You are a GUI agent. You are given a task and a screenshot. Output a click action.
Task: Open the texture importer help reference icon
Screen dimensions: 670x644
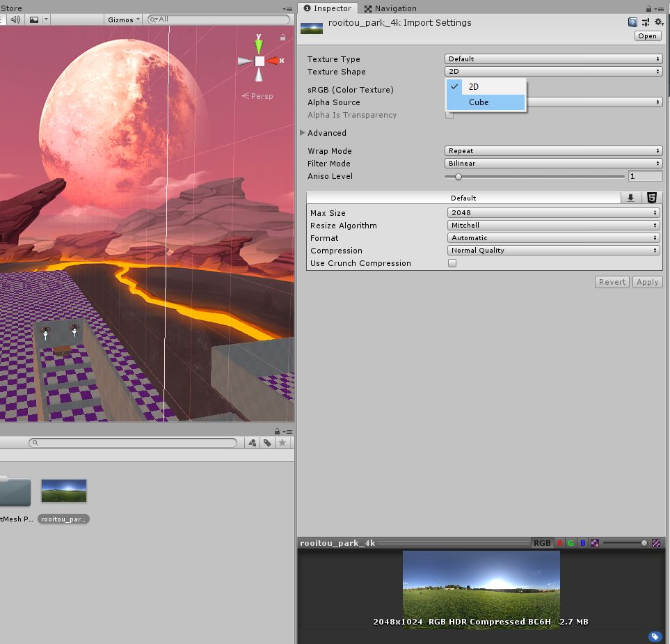point(632,22)
